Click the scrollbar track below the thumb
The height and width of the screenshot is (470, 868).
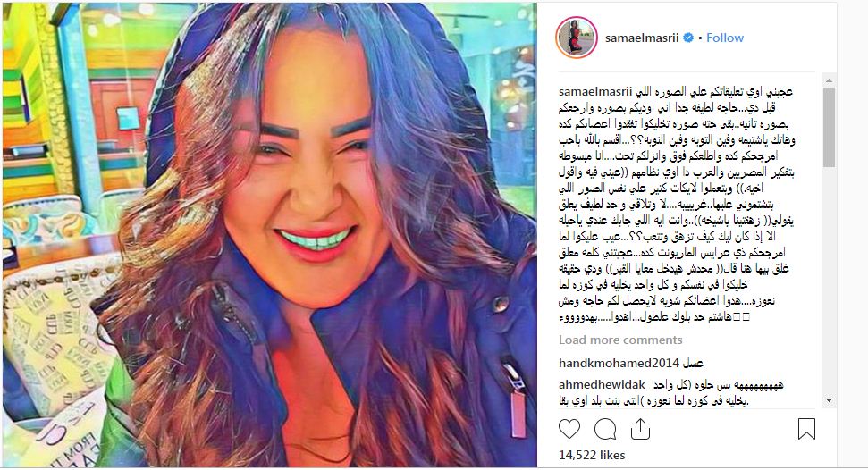coord(829,281)
